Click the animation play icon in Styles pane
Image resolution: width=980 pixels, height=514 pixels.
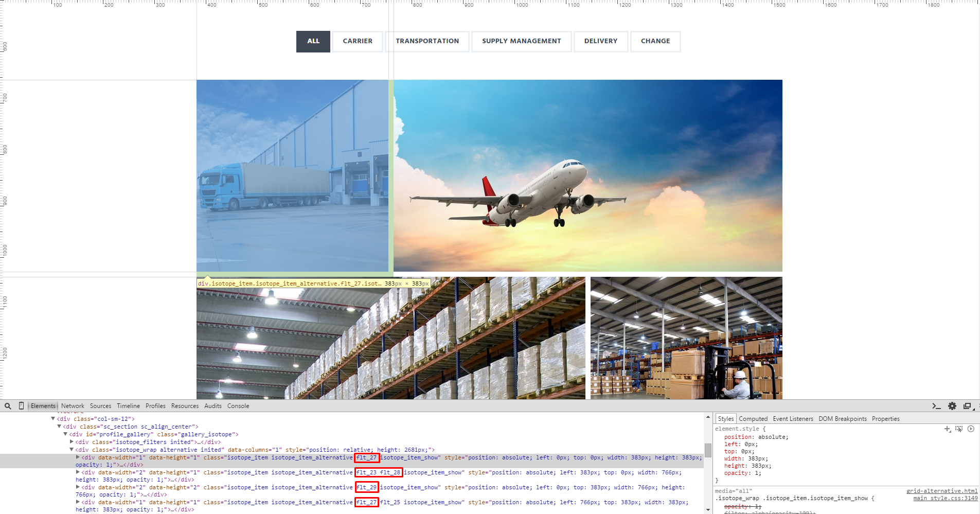[971, 429]
